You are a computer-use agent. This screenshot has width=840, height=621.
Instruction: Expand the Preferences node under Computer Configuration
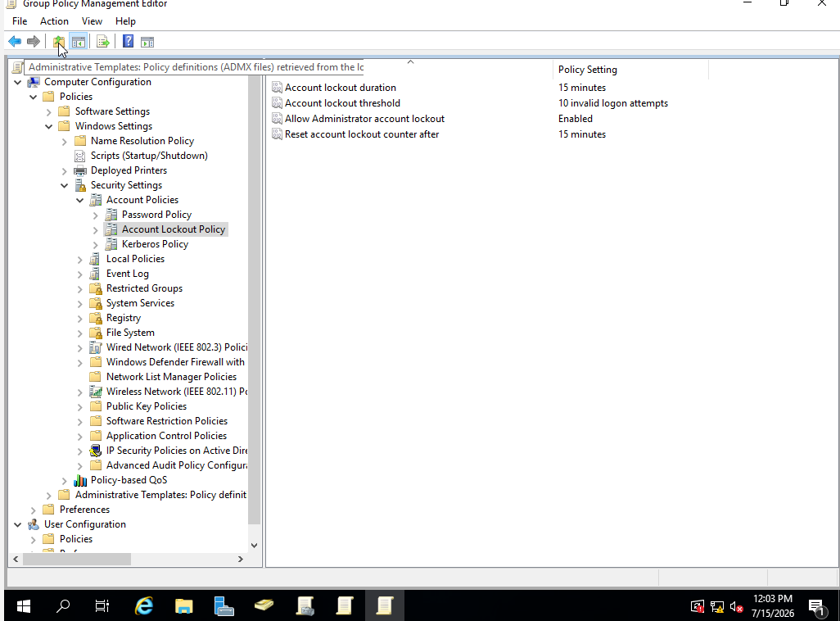coord(34,510)
